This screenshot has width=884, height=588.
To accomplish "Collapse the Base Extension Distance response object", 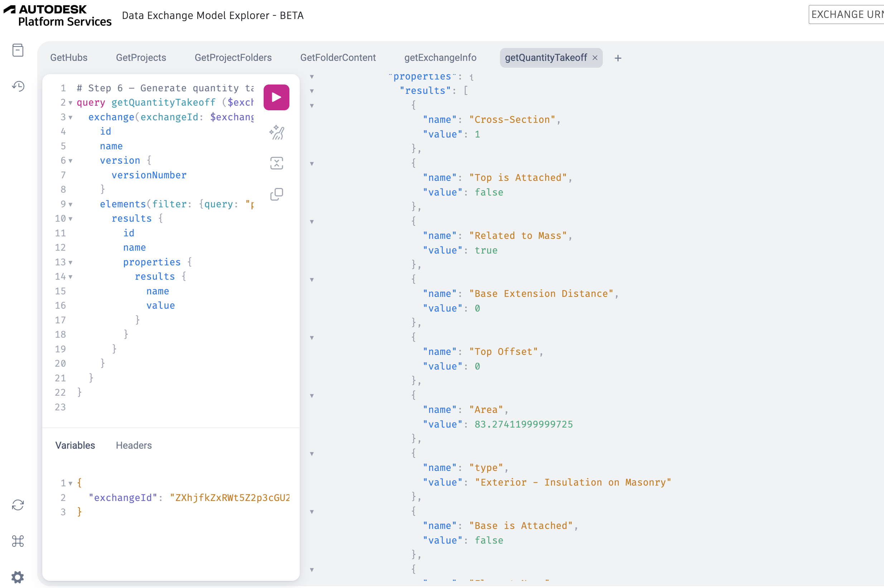I will 312,280.
